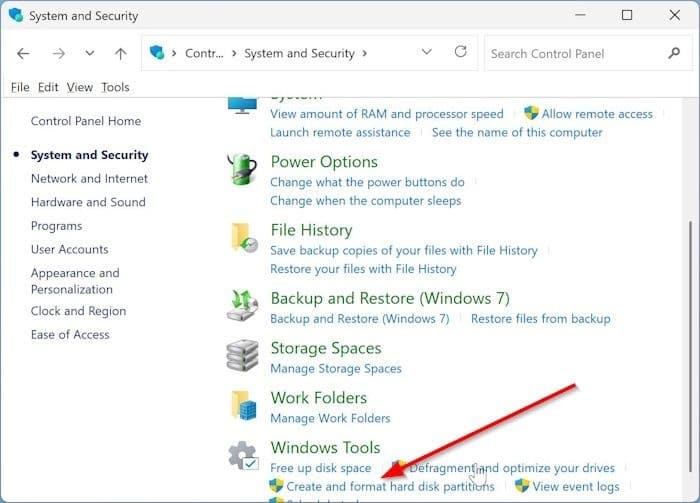This screenshot has width=700, height=503.
Task: Expand chevron after System and Security breadcrumb
Action: (366, 53)
